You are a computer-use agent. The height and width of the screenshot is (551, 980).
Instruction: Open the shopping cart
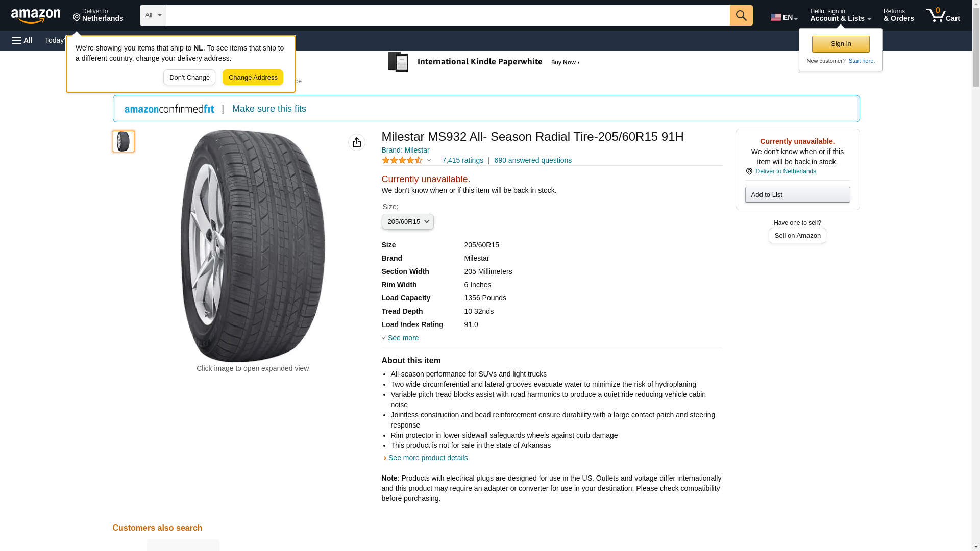943,15
